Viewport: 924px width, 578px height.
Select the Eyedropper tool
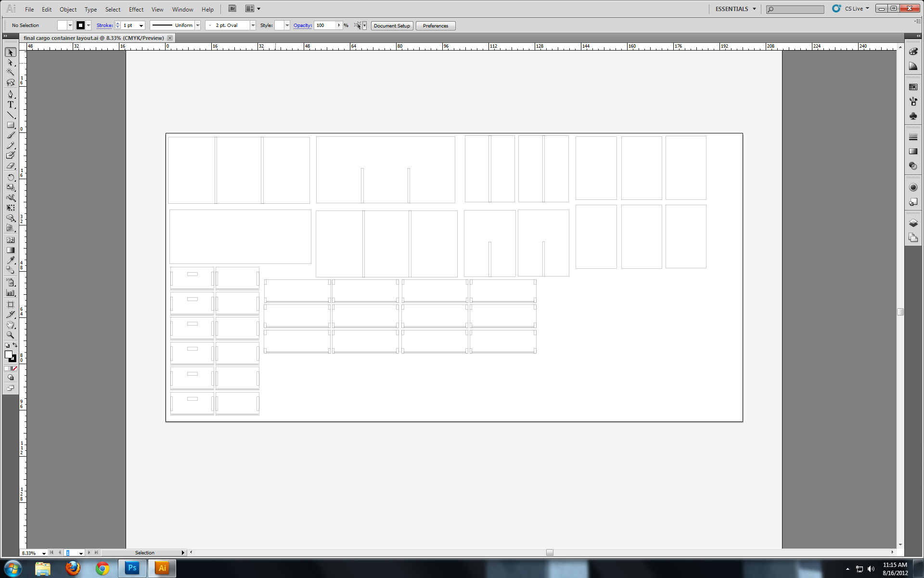point(11,261)
